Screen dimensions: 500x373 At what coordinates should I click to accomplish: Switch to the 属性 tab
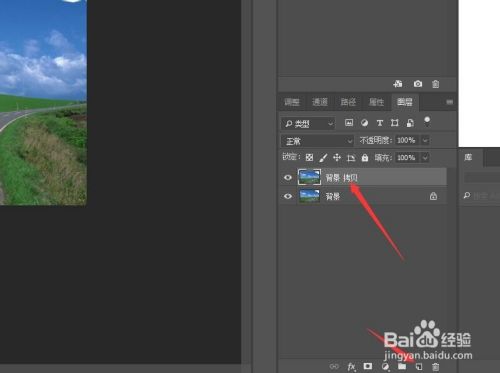tap(376, 102)
